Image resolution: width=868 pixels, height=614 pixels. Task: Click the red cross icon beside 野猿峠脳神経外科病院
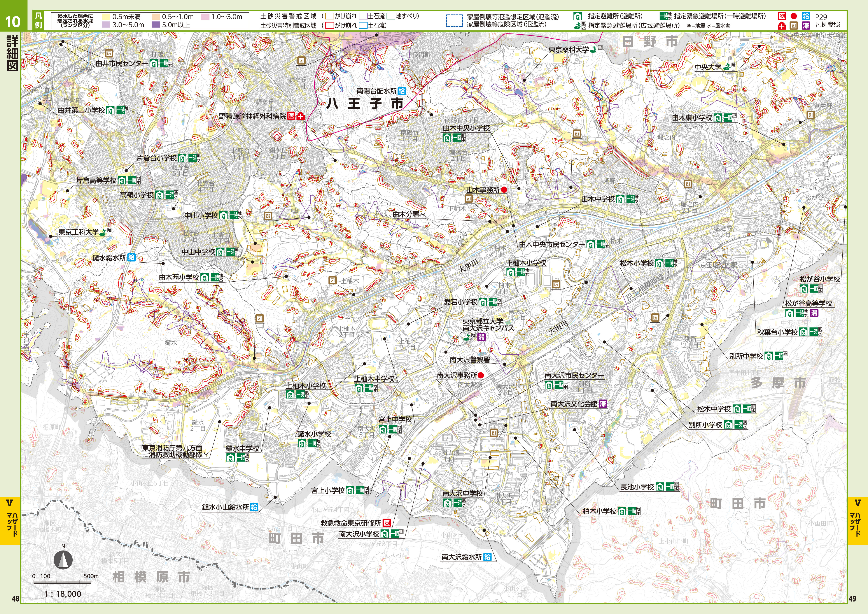click(301, 116)
